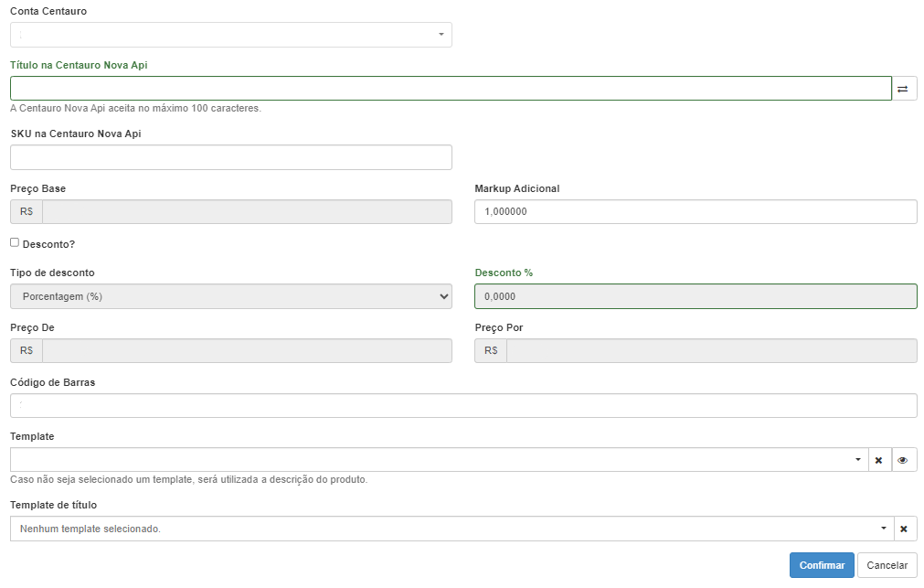Click the Preço Por field
This screenshot has height=588, width=924.
tap(711, 351)
